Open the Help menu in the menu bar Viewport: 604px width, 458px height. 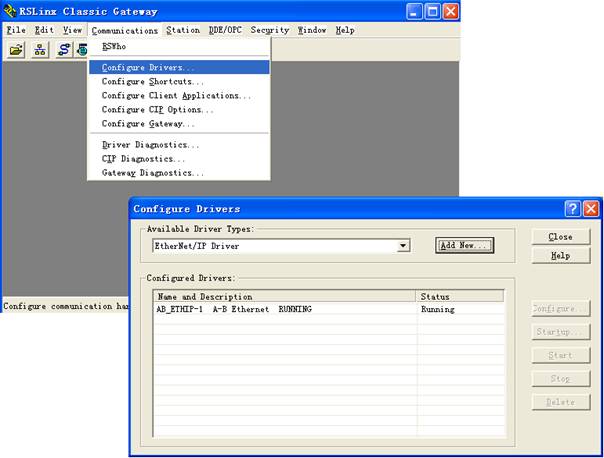pos(345,30)
